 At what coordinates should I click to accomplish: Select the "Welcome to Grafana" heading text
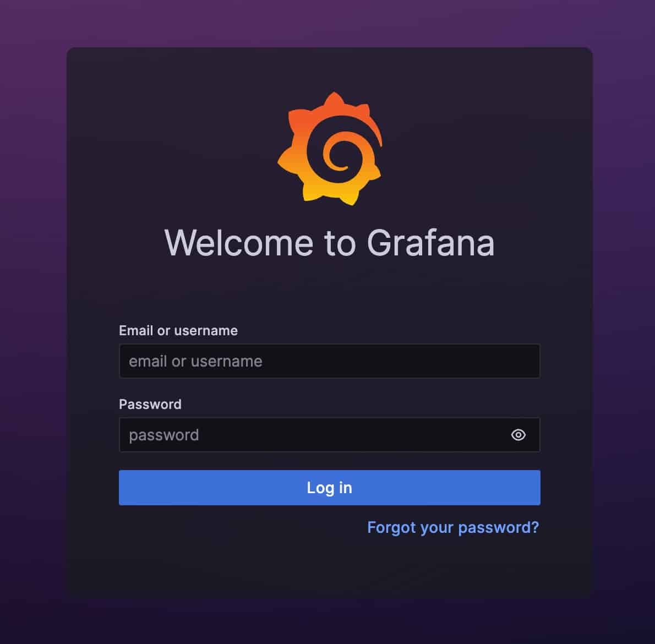point(330,243)
